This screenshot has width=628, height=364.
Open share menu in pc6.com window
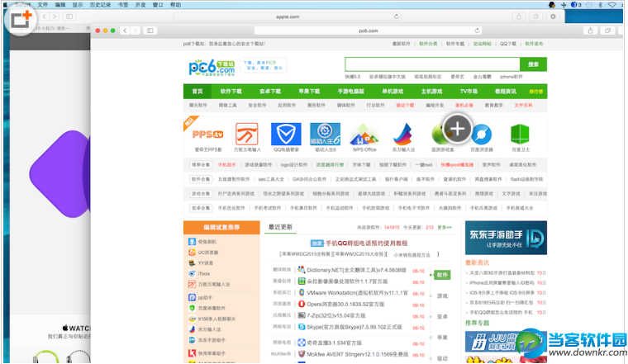point(590,31)
